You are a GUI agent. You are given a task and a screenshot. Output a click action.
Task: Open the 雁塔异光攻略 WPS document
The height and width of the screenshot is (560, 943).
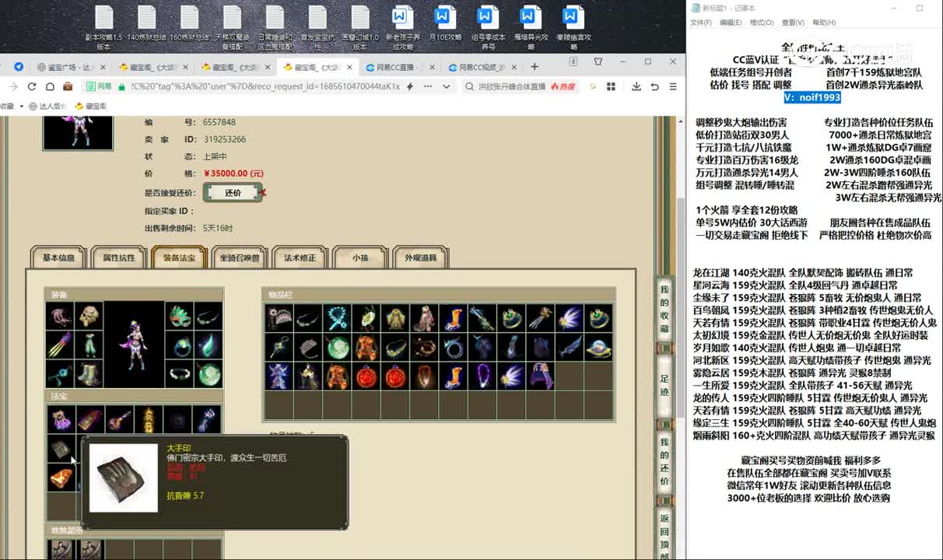pos(530,27)
